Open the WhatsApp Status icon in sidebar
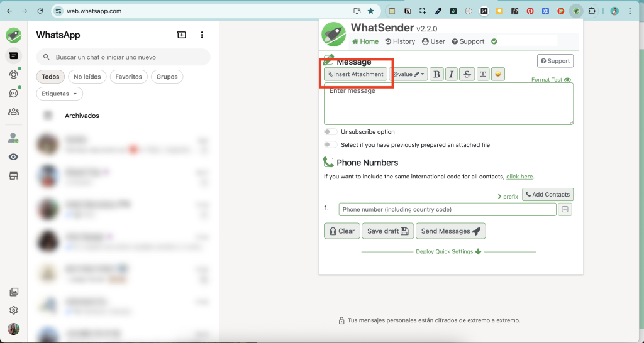644x343 pixels. (13, 74)
